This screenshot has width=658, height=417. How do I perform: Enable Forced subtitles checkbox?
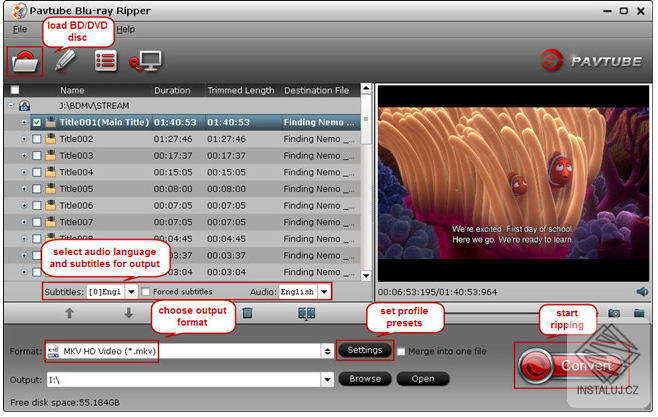coord(145,292)
